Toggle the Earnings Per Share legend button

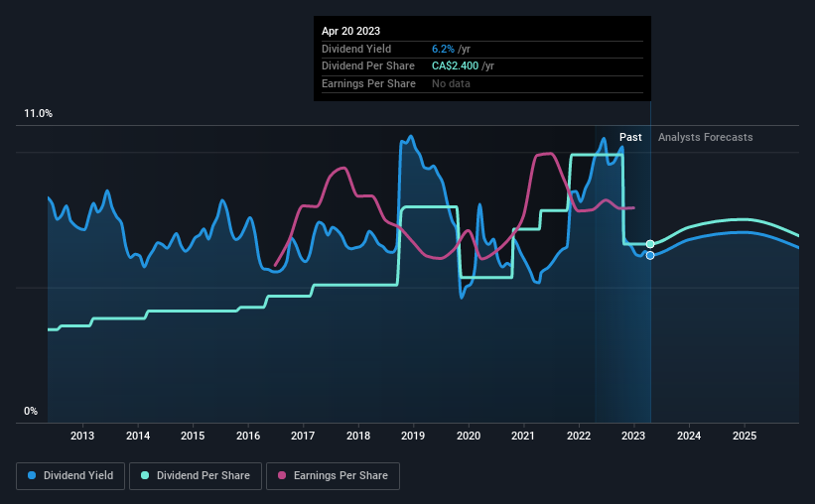pos(333,476)
